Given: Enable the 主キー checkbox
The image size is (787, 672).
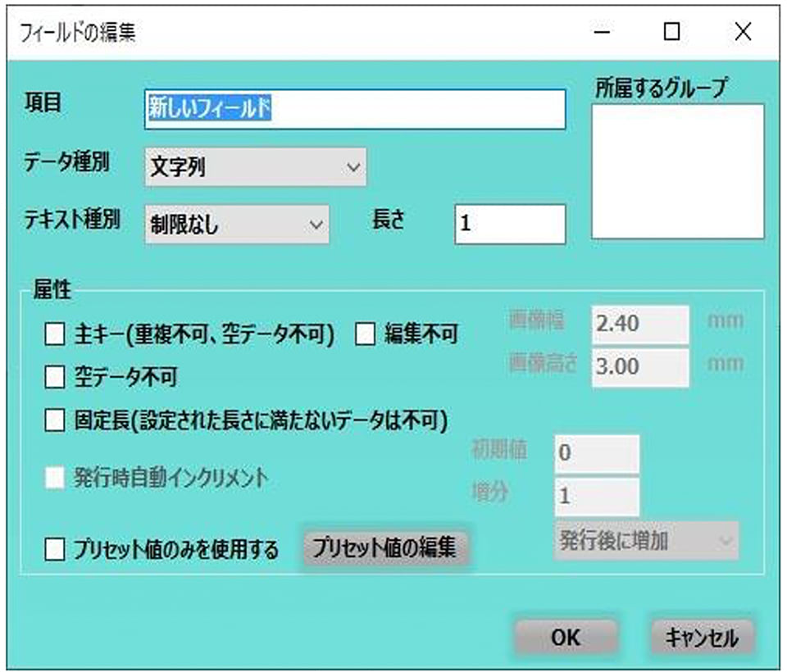Looking at the screenshot, I should (54, 334).
